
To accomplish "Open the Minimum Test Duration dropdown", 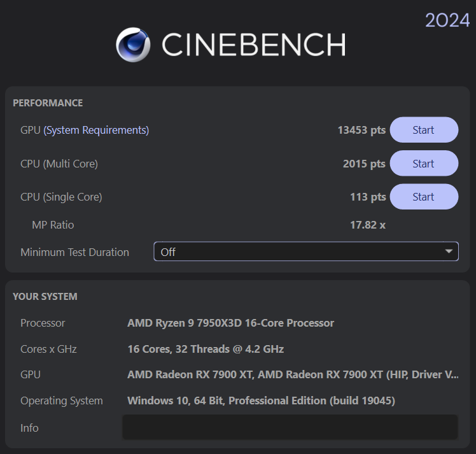I will (x=306, y=252).
